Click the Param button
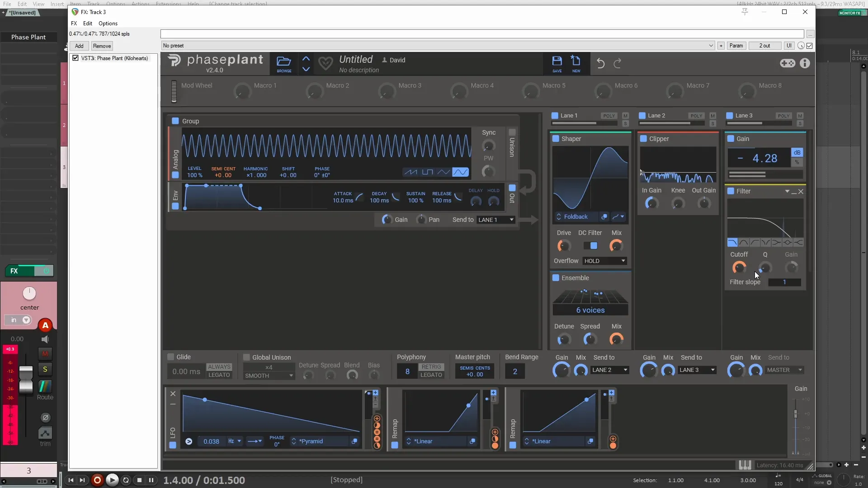Image resolution: width=868 pixels, height=488 pixels. pyautogui.click(x=736, y=46)
